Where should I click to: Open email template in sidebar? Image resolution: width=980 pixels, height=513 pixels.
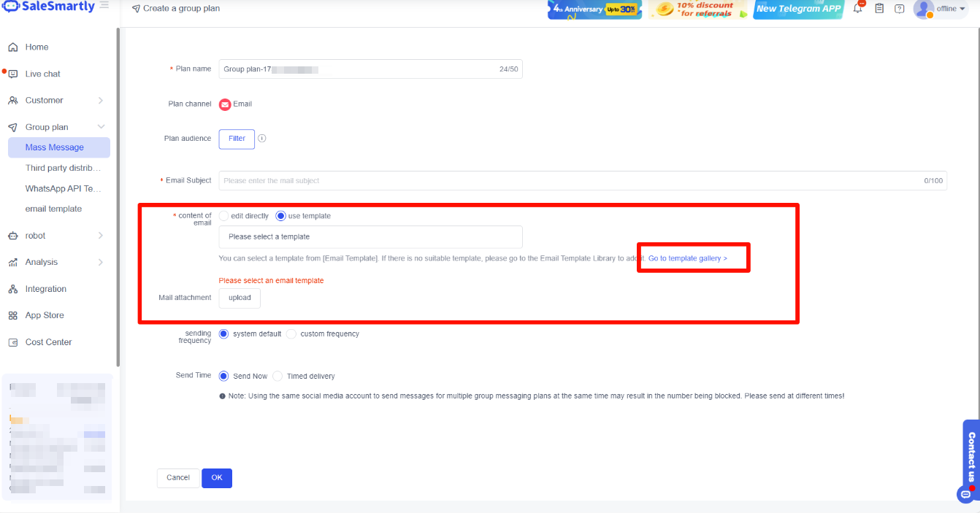pyautogui.click(x=53, y=209)
